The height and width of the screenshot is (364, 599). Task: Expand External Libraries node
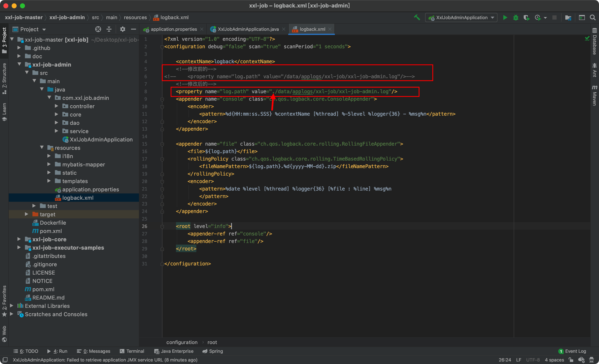pos(12,305)
